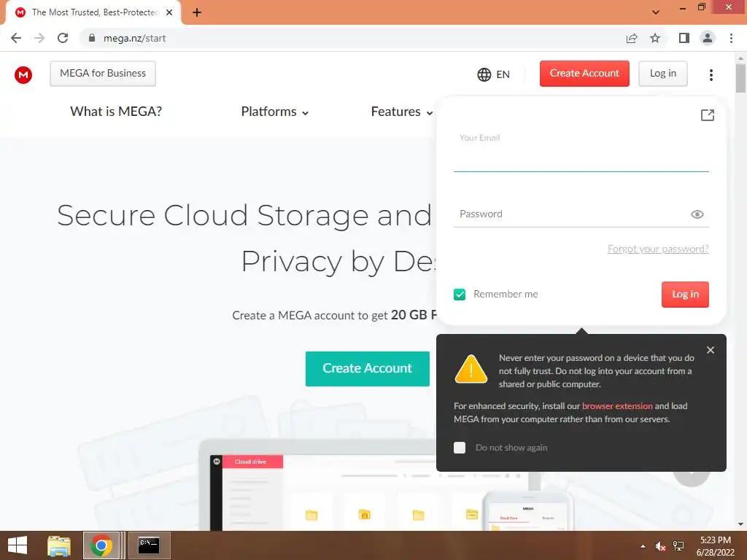Open Windows Start menu
Screen dimensions: 747x560
pos(18,545)
